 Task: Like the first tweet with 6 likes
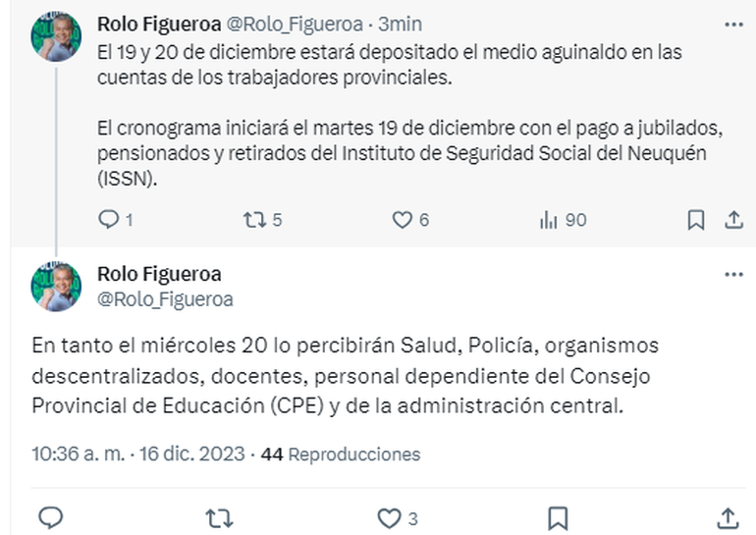pyautogui.click(x=402, y=220)
